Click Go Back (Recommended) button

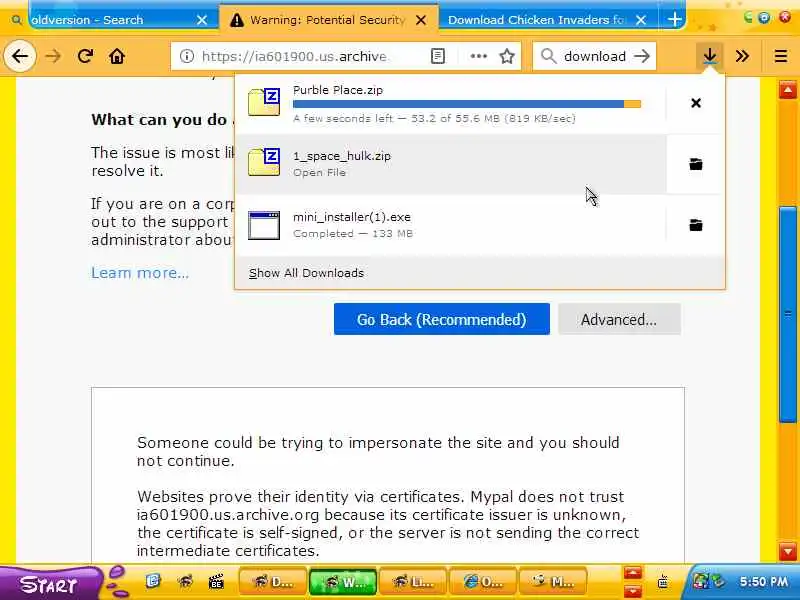[x=442, y=319]
